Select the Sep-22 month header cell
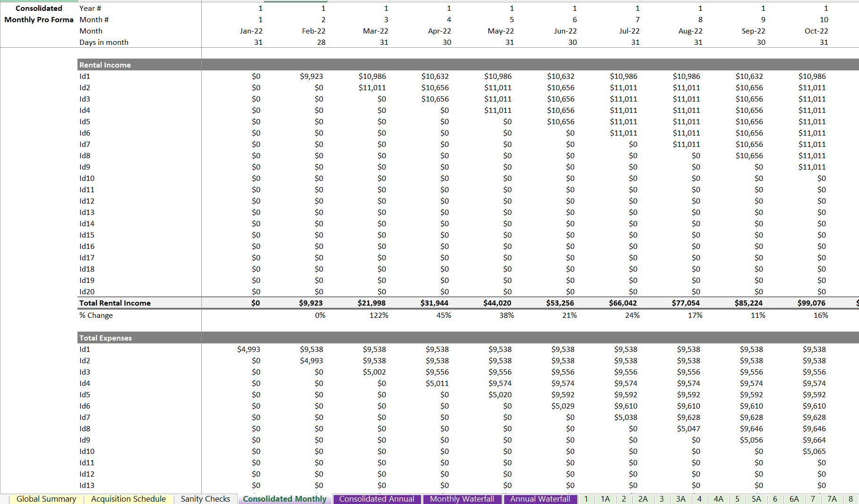Screen dimensions: 859x504 [754, 31]
